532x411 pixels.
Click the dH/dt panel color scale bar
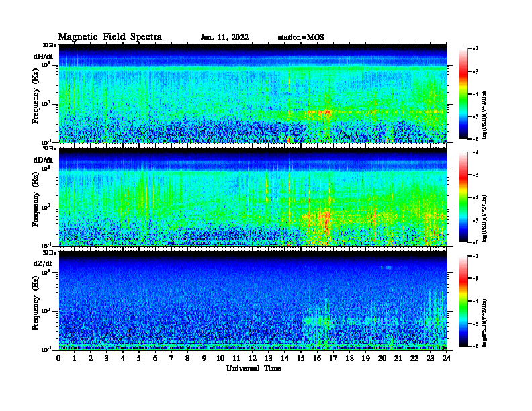point(463,94)
